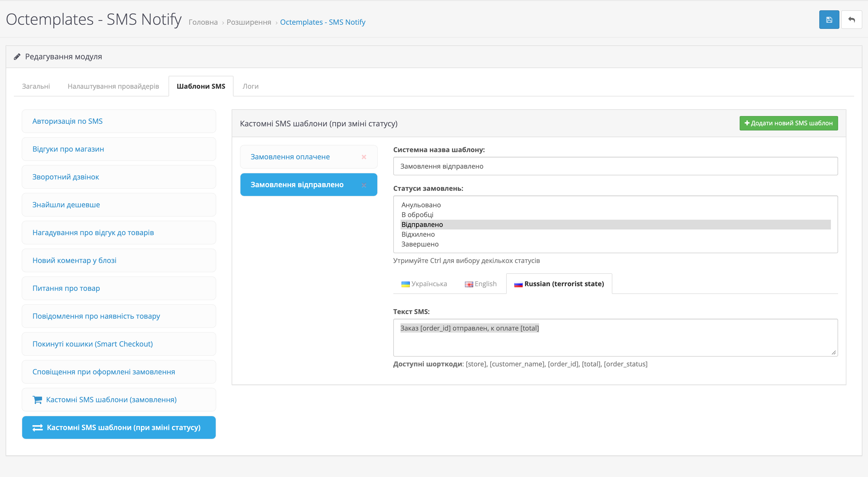Image resolution: width=868 pixels, height=477 pixels.
Task: Delete the 'Замовлення оплачене' template via X icon
Action: [x=364, y=157]
